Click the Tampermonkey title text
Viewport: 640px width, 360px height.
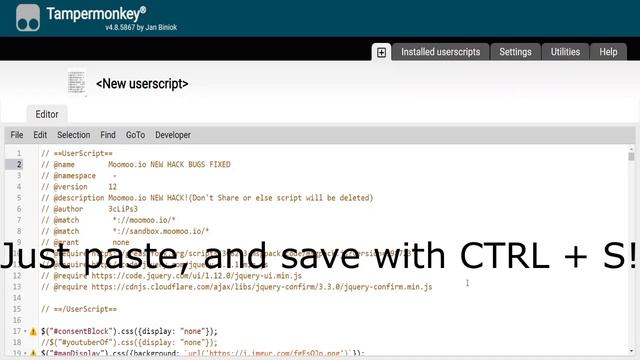[96, 13]
